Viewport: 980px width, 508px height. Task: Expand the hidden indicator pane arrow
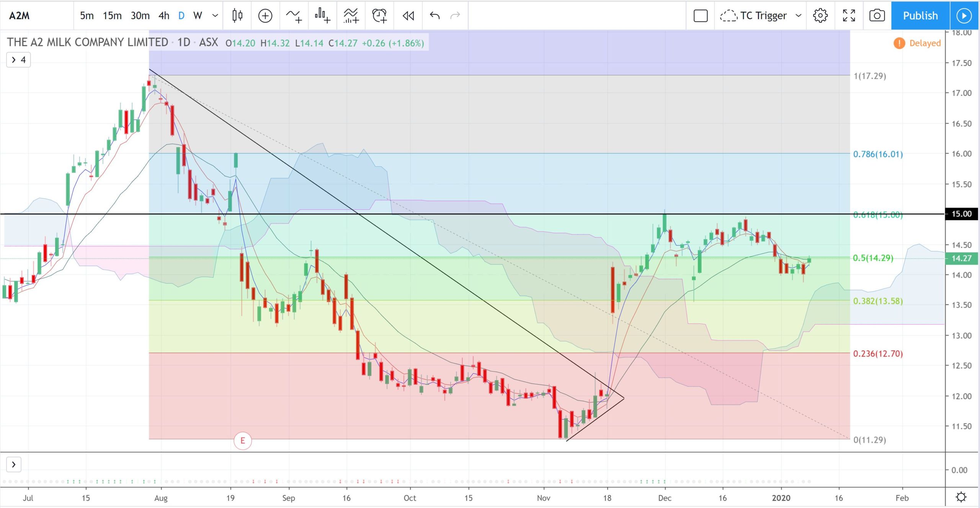(14, 464)
